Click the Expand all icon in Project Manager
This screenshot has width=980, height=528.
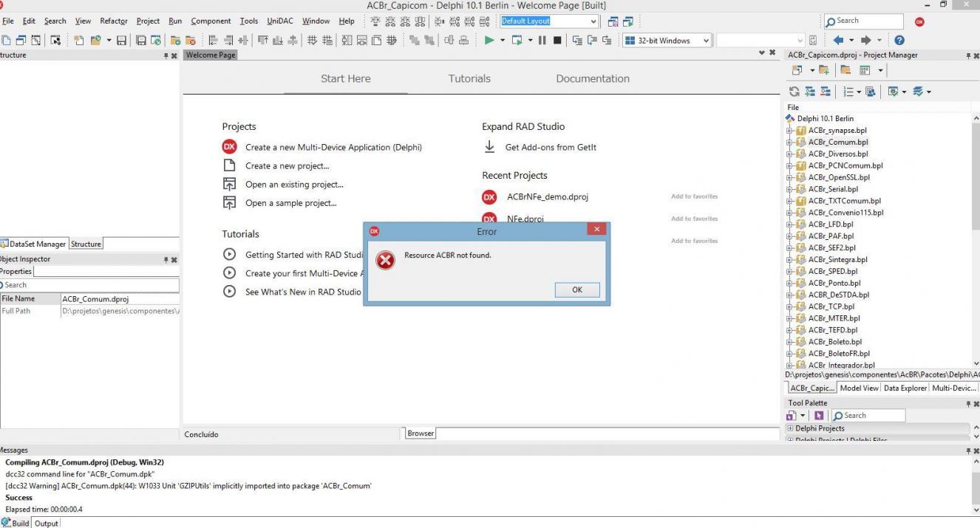click(810, 92)
